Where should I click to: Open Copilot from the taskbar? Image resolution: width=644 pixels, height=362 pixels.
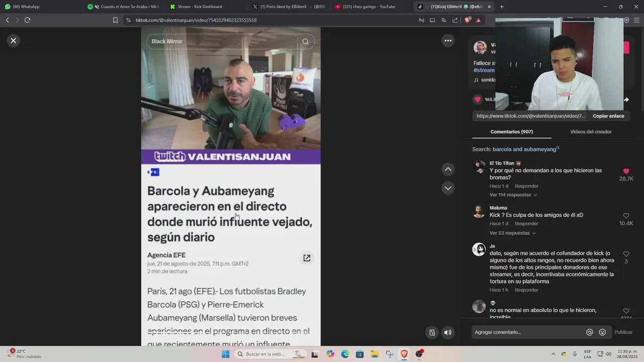[x=330, y=354]
